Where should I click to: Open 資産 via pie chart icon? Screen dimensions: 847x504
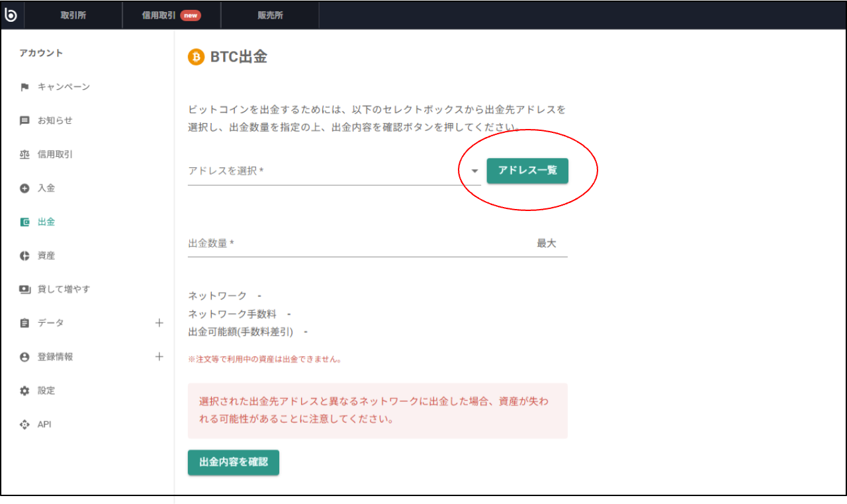(x=25, y=255)
